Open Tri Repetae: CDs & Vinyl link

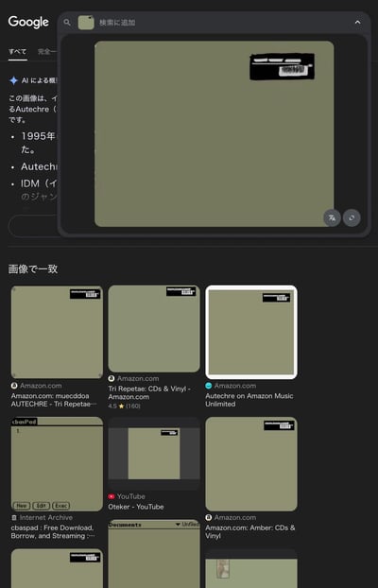[x=149, y=393]
